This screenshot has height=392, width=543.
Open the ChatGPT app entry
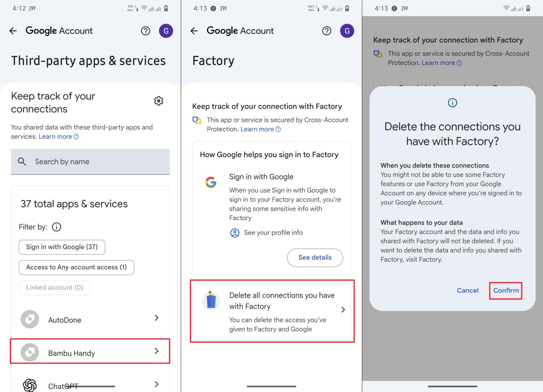coord(90,384)
